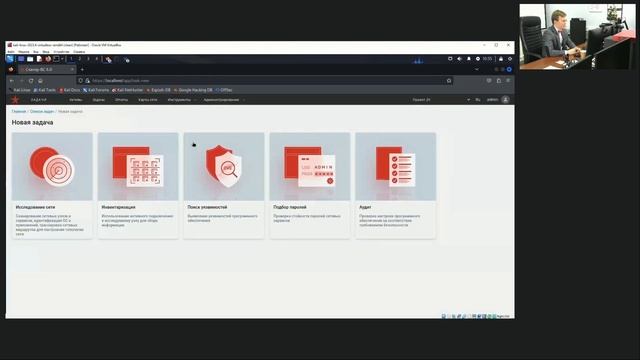Switch to workspace 3
Image resolution: width=640 pixels, height=360 pixels.
(x=88, y=59)
